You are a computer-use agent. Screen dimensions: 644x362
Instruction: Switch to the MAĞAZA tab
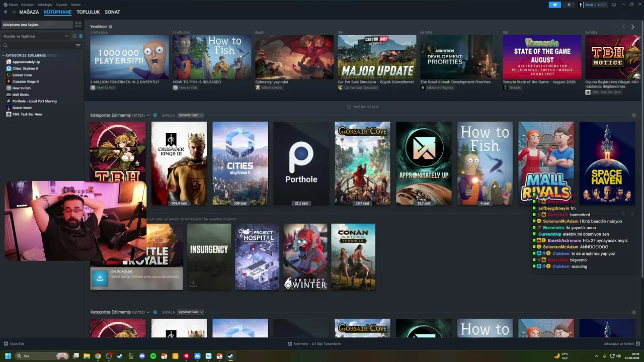[29, 12]
